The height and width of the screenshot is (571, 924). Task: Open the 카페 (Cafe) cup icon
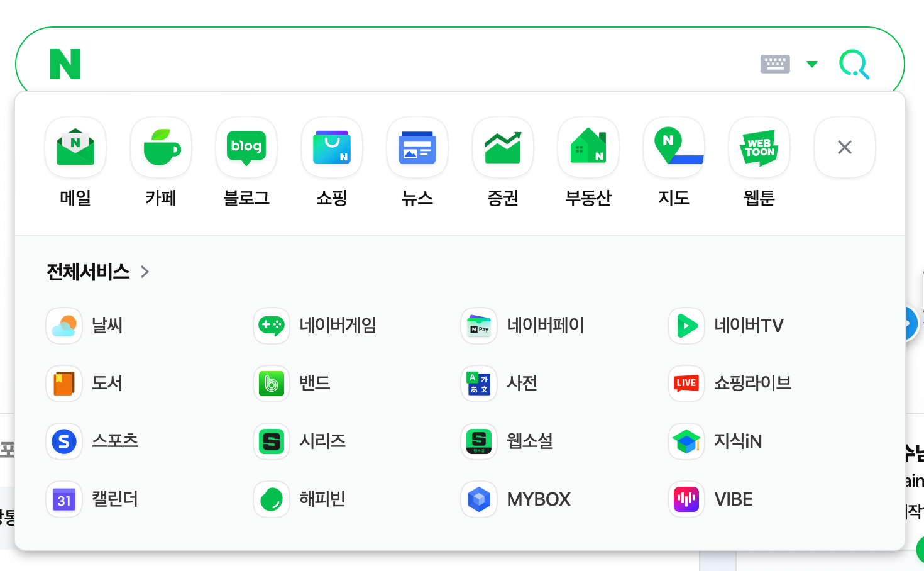[161, 147]
